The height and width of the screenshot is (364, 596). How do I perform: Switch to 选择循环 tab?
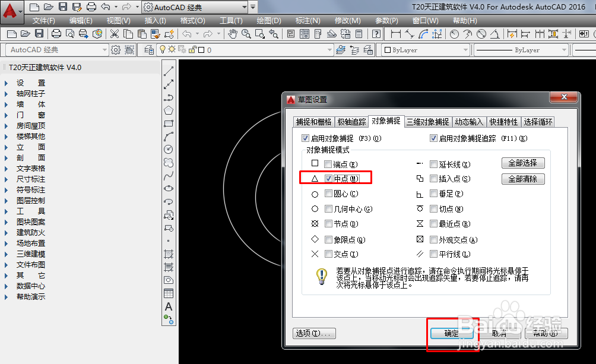coord(538,122)
